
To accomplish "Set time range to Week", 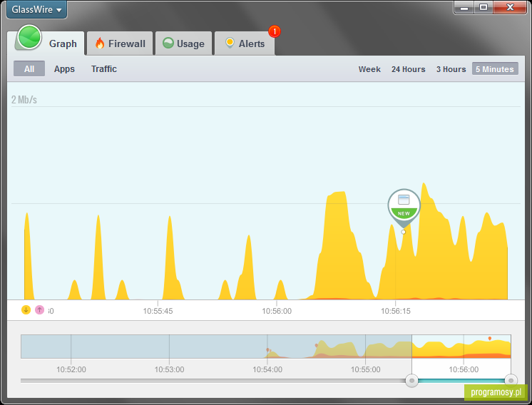I will [x=369, y=69].
